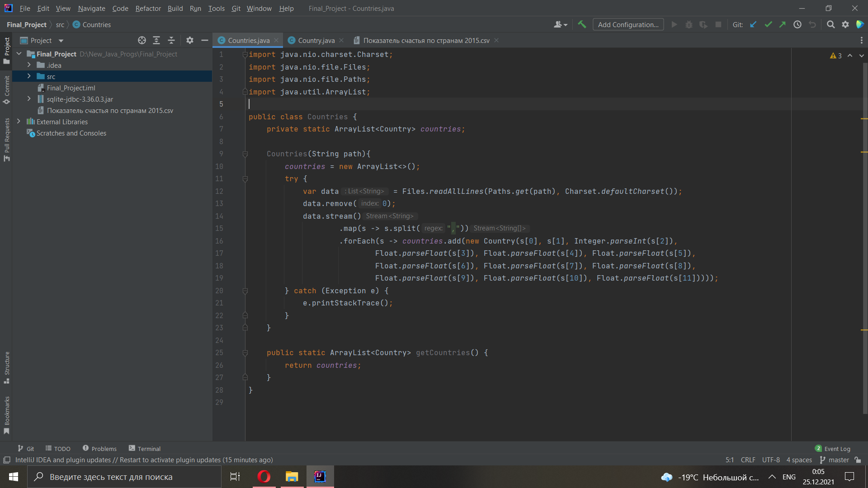Open the user account dropdown icon
The width and height of the screenshot is (868, 488).
(x=561, y=24)
